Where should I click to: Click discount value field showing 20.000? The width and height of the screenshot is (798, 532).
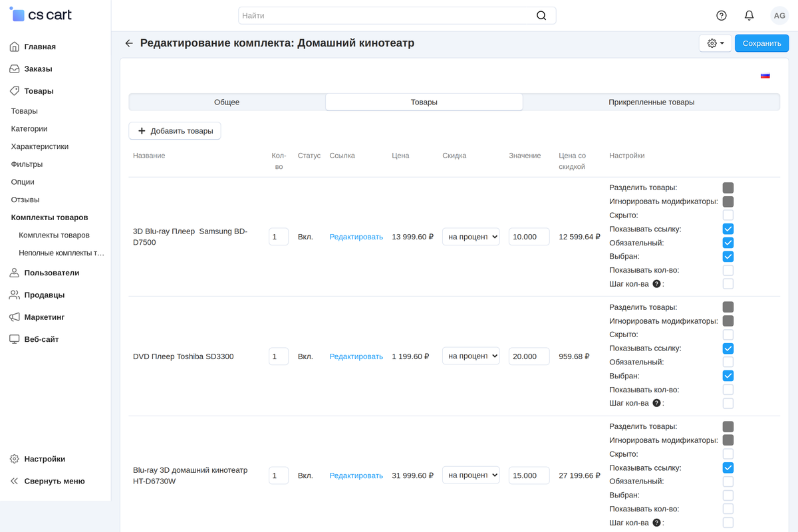[x=529, y=356]
